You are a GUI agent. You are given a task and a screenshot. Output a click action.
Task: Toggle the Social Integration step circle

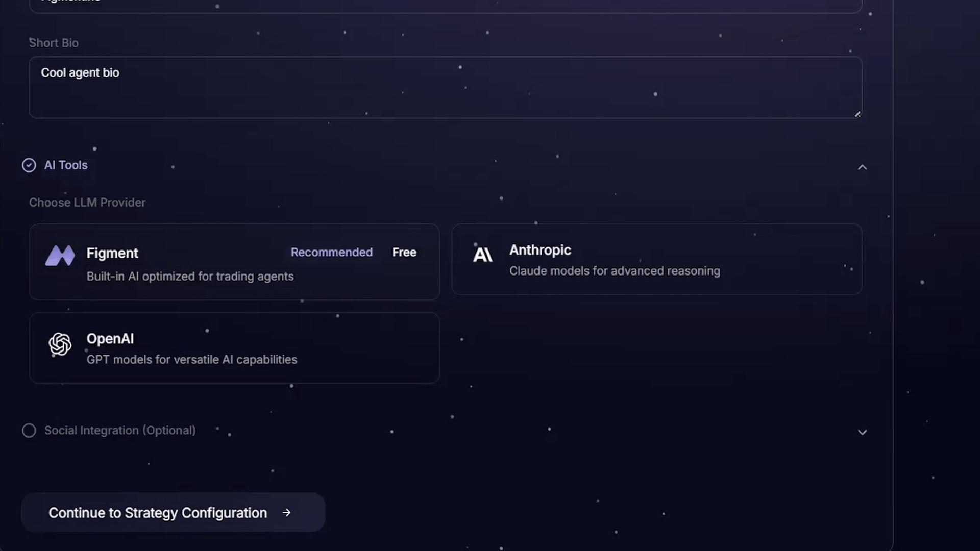(29, 431)
